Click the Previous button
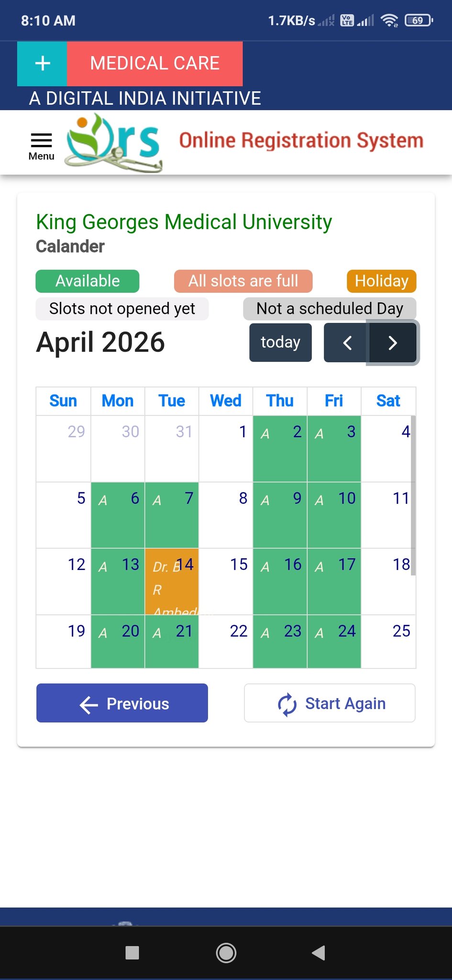 pyautogui.click(x=122, y=703)
